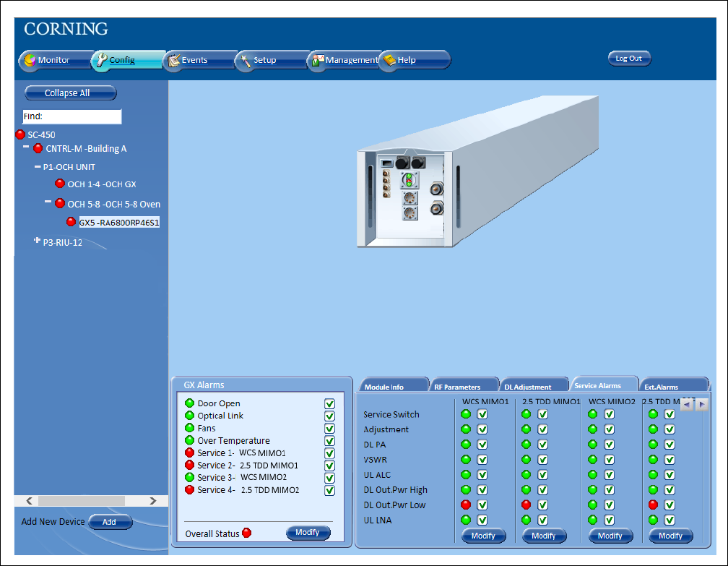Click red status icon beside GX5
Viewport: 728px width, 566px height.
pos(71,222)
